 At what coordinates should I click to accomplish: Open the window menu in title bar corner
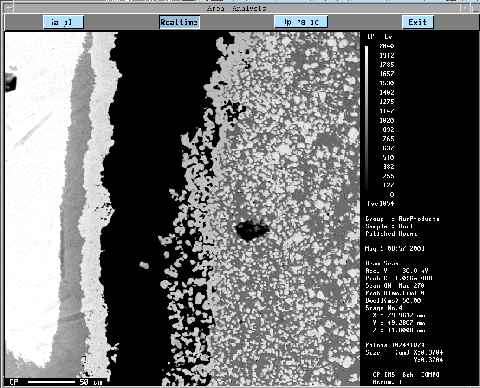pos(8,8)
